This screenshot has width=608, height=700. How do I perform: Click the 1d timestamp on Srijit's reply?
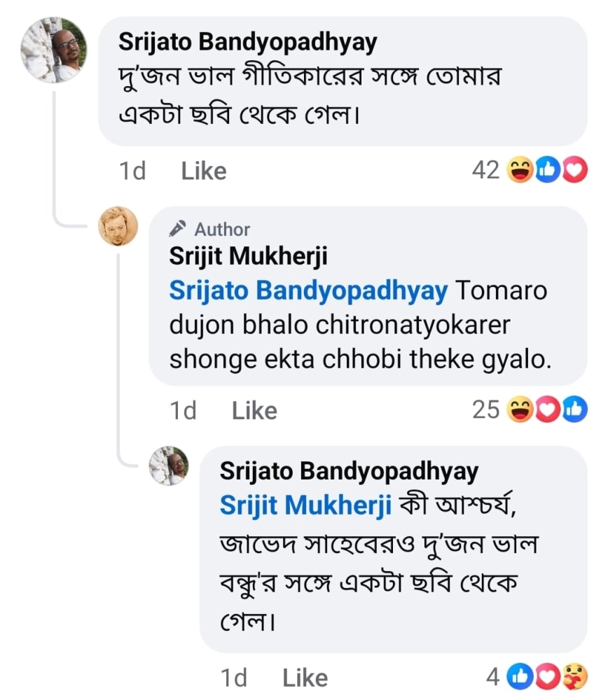[x=184, y=411]
